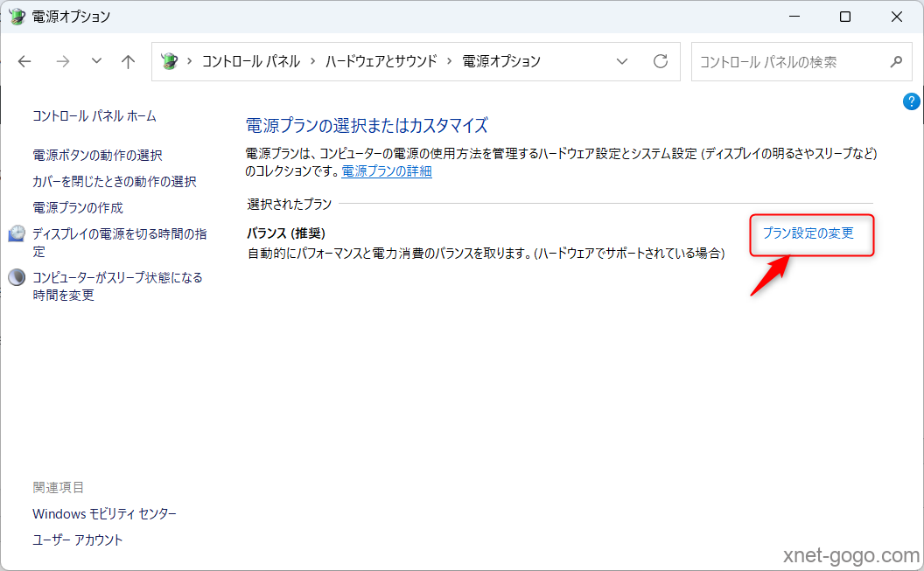Open カバーを閉じたときの動作の選択
Image resolution: width=924 pixels, height=571 pixels.
(x=114, y=181)
